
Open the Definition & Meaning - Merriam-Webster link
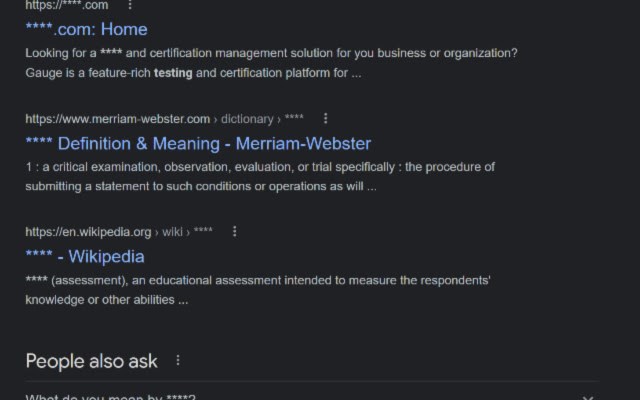pyautogui.click(x=198, y=143)
